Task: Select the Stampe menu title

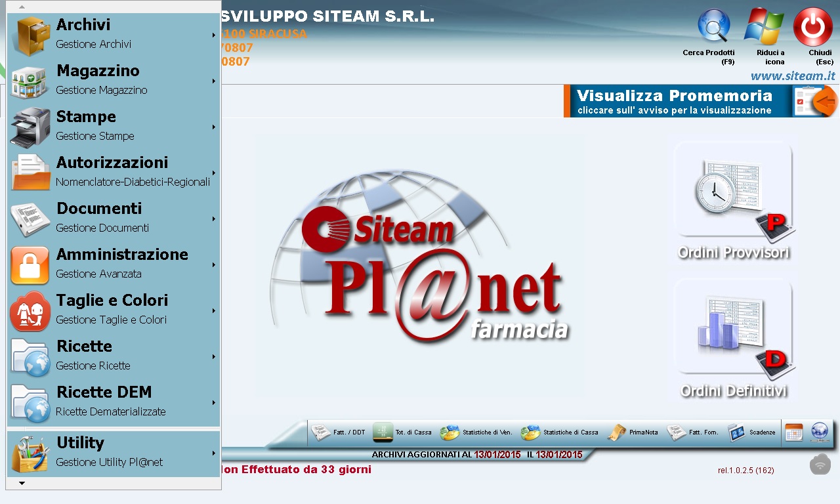Action: coord(86,117)
